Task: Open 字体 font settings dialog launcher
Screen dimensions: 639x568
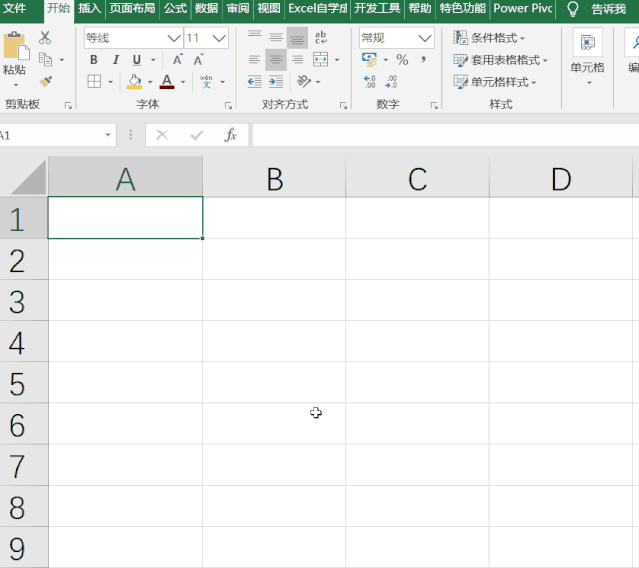Action: 228,106
